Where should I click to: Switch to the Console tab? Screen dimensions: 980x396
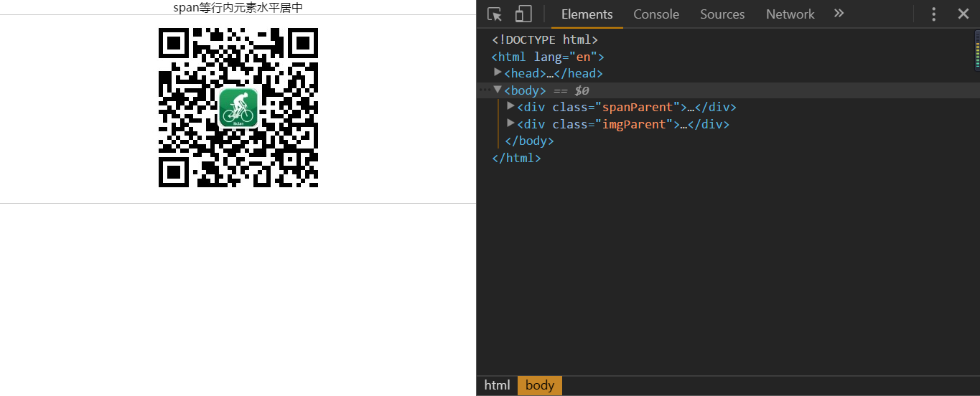(656, 14)
